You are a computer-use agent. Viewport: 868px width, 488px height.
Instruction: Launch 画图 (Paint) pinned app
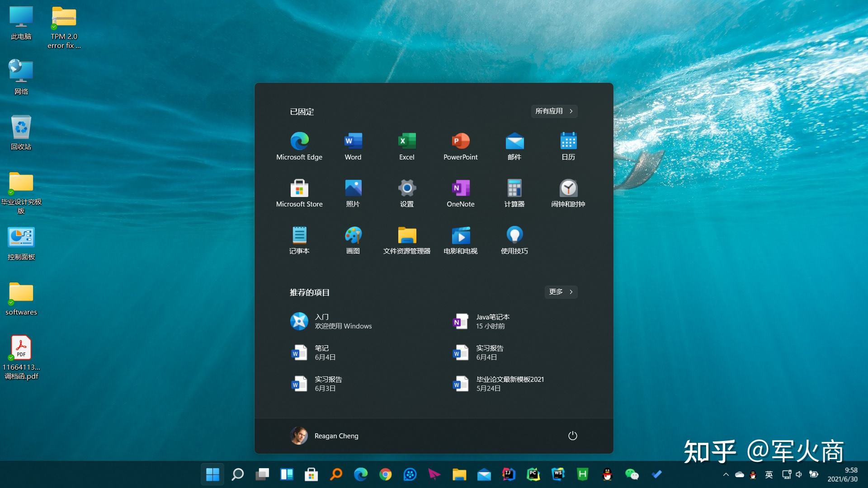click(353, 240)
